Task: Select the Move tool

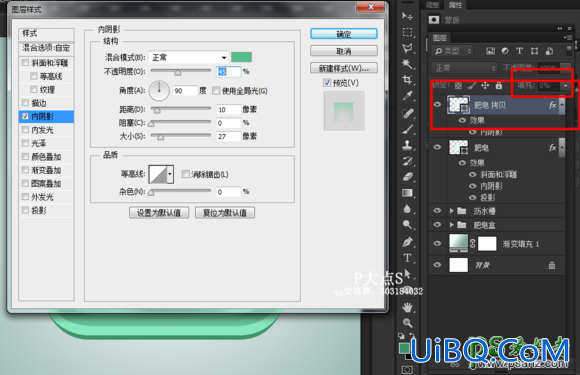Action: click(407, 16)
